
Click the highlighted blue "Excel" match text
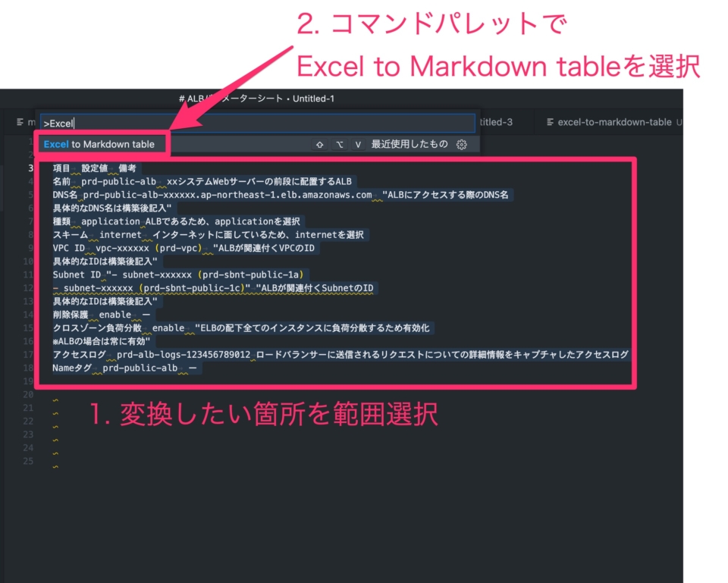tap(55, 143)
